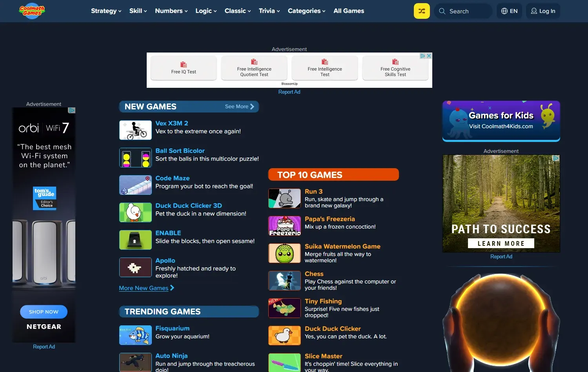Screen dimensions: 588x372
Task: Click Learn More on Path to Success ad
Action: click(501, 243)
